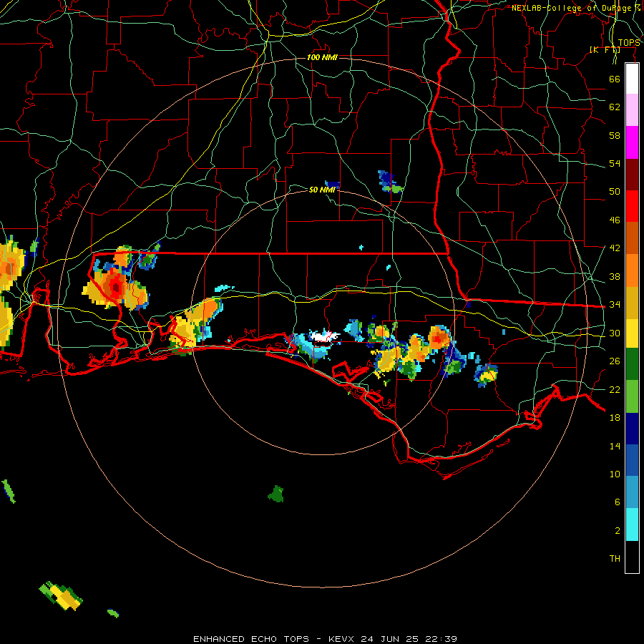Pick the dark green legend swatch
This screenshot has height=644, width=644.
pyautogui.click(x=632, y=364)
